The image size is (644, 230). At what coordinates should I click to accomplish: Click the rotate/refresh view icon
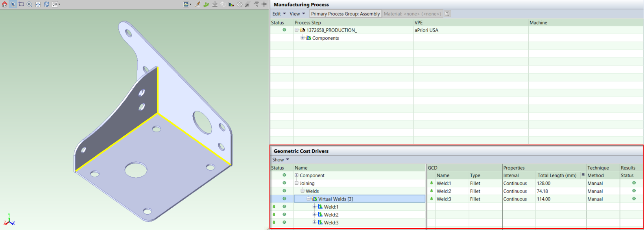pos(46,4)
